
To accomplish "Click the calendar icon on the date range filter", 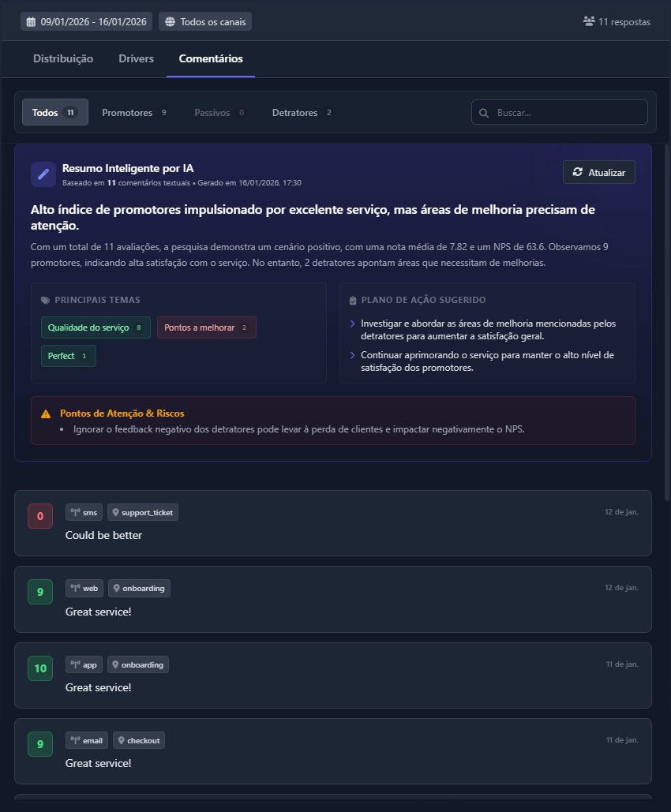I will [32, 21].
